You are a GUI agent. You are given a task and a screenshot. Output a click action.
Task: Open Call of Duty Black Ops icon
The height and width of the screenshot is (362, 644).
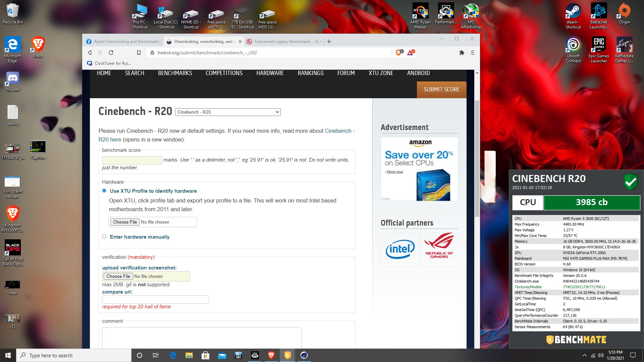coord(12,253)
